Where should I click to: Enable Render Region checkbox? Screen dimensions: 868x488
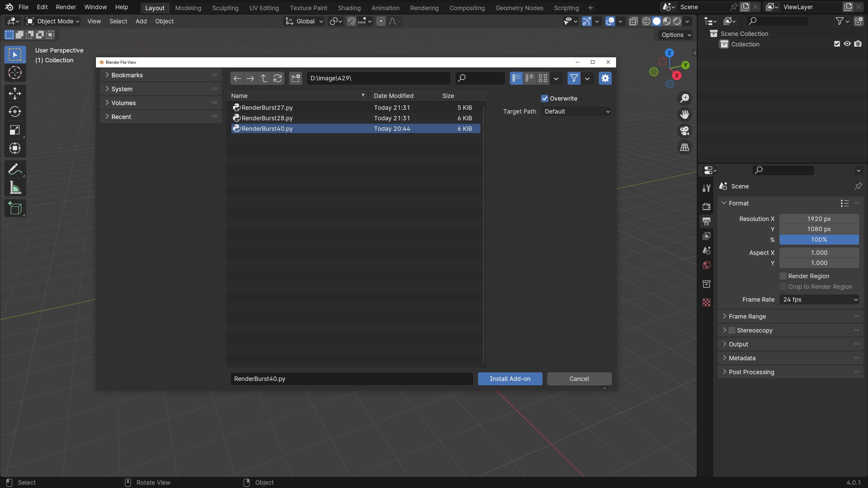point(783,276)
